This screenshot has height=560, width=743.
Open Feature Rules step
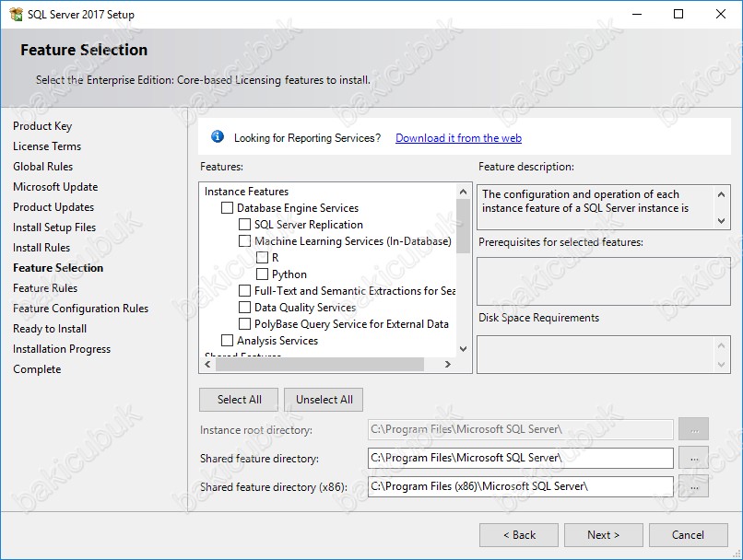pos(45,288)
